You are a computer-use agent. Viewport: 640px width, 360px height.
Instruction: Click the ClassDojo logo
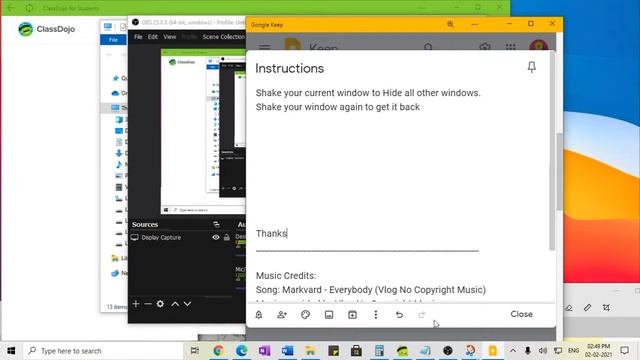(47, 29)
